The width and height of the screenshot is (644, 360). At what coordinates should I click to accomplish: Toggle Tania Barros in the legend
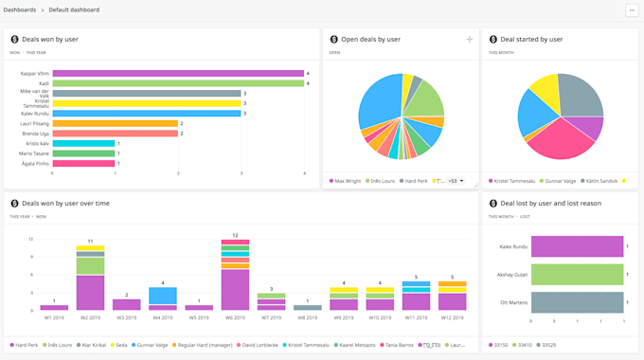tap(397, 345)
